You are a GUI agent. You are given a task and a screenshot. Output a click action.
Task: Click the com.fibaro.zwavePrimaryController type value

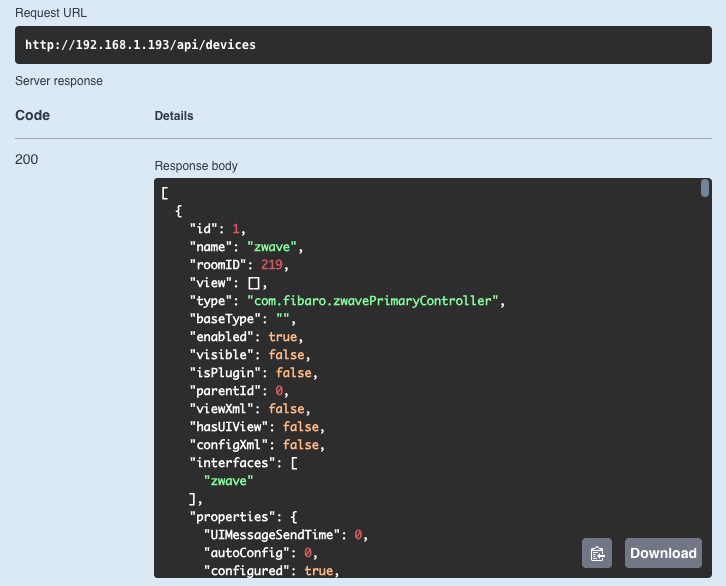(x=373, y=301)
